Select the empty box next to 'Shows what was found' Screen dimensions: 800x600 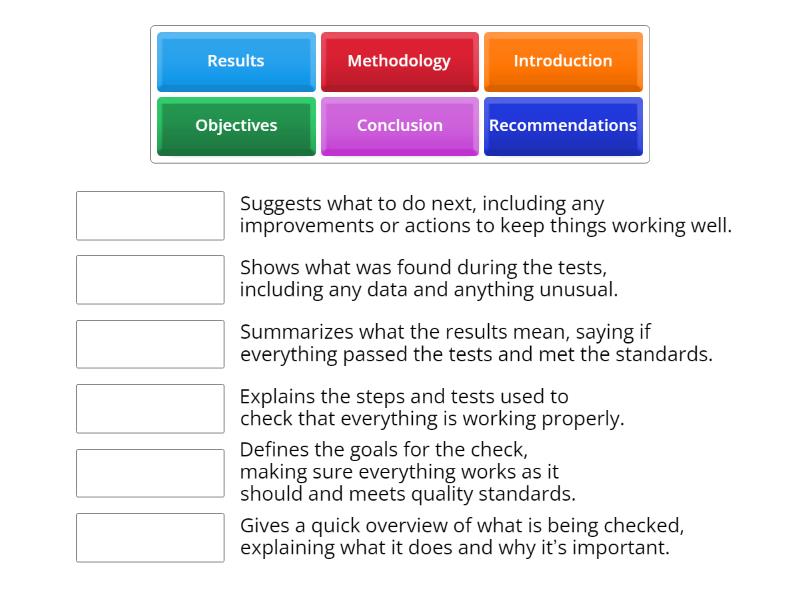pos(150,280)
